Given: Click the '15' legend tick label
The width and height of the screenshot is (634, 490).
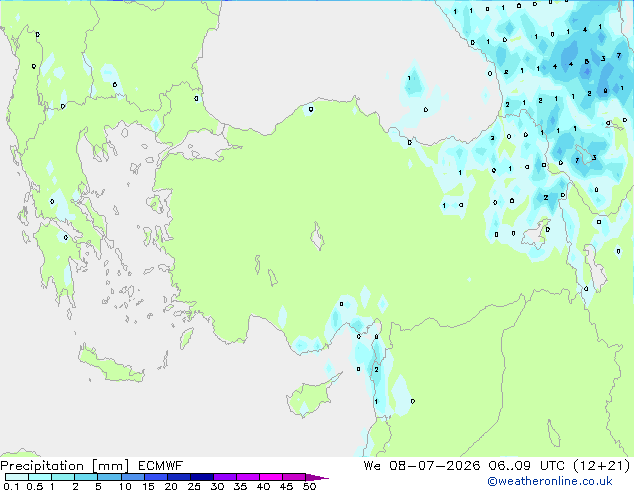Looking at the screenshot, I should click(148, 486).
